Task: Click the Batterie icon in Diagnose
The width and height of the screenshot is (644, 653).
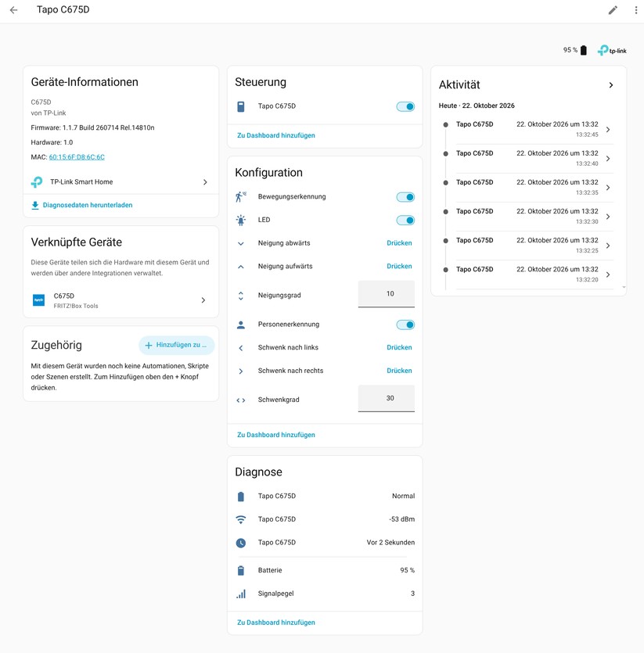Action: [240, 571]
